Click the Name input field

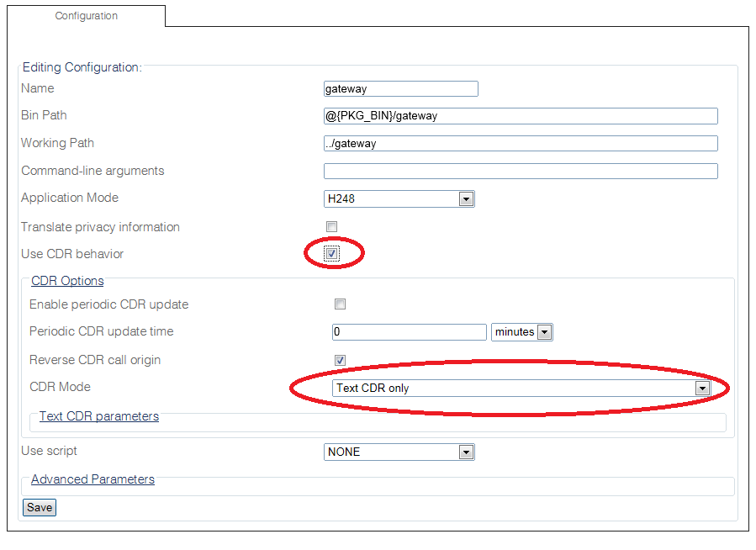[400, 89]
